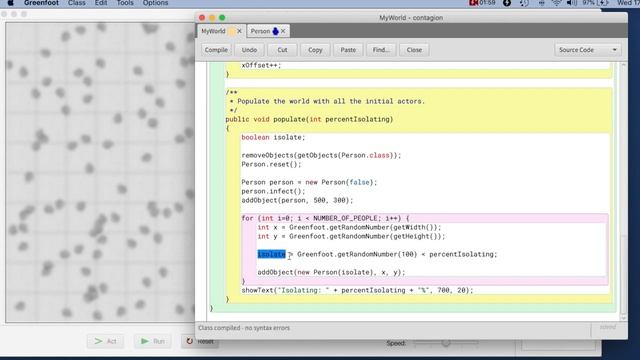Click the Cut button
This screenshot has width=640, height=360.
click(282, 50)
